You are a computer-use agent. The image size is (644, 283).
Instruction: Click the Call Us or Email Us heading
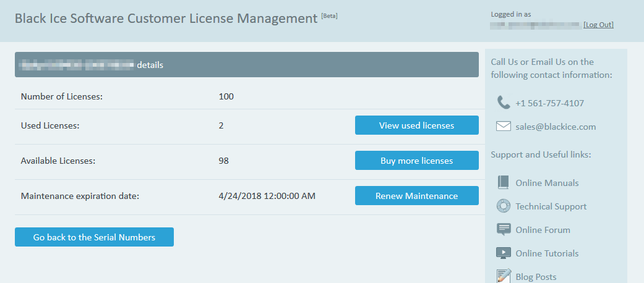(552, 69)
